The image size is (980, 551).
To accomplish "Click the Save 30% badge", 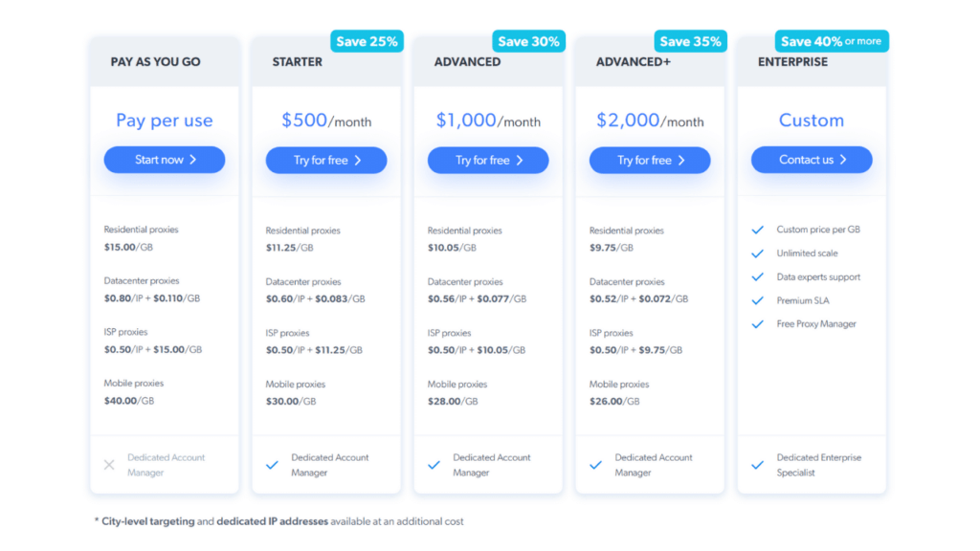I will pyautogui.click(x=528, y=42).
